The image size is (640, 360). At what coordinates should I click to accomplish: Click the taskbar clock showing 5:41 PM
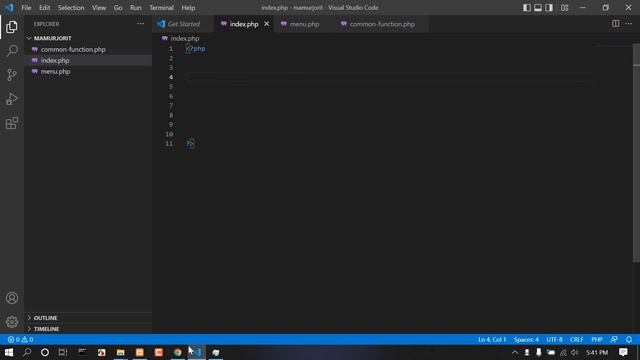(597, 352)
